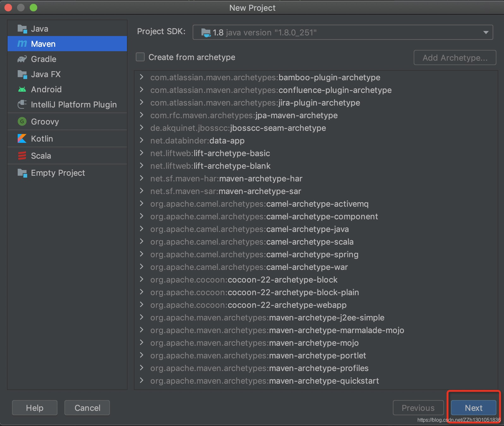
Task: Click the Next button
Action: tap(473, 408)
